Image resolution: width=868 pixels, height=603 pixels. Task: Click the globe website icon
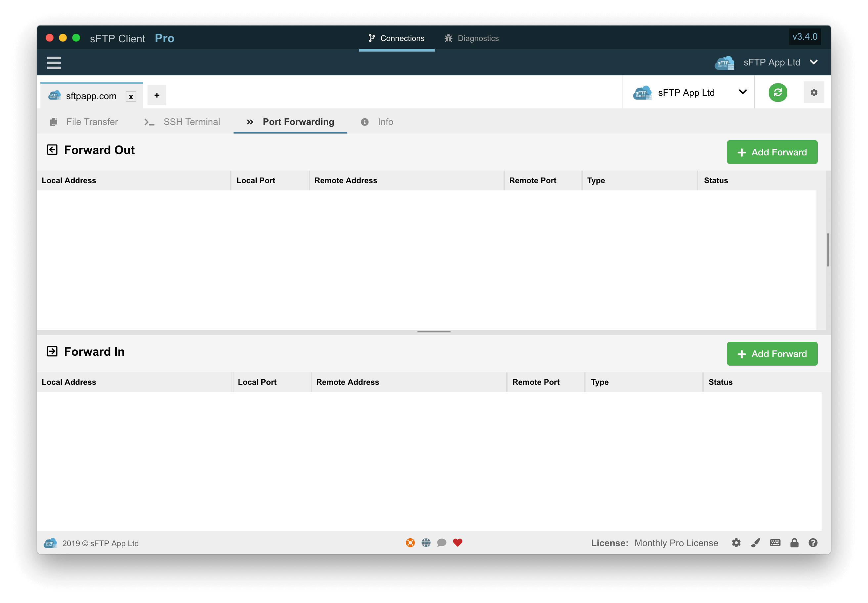pos(426,543)
